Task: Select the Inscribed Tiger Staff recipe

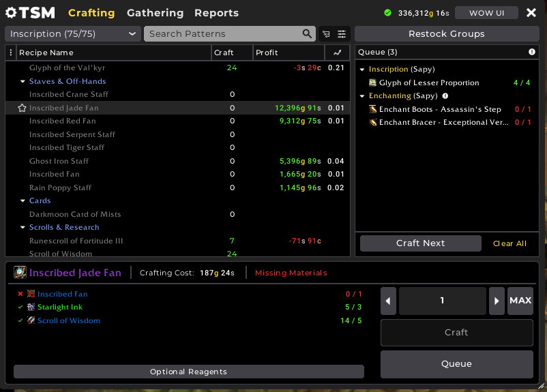Action: point(177,147)
